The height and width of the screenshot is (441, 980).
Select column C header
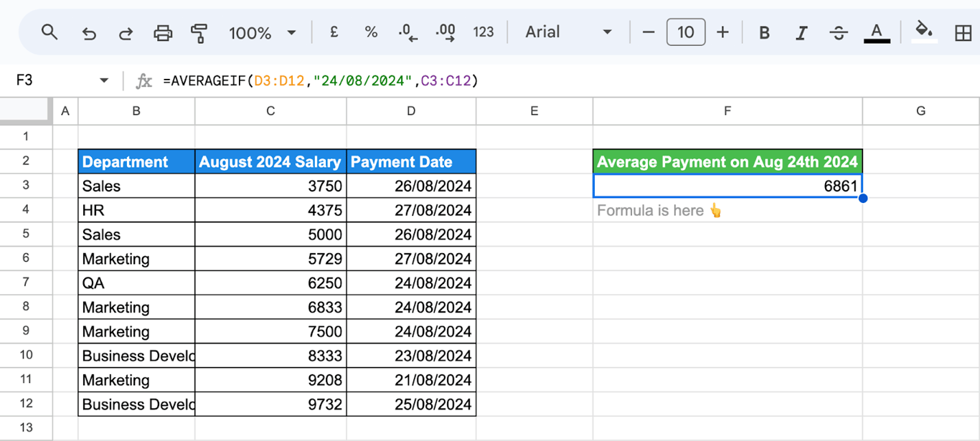[x=270, y=110]
